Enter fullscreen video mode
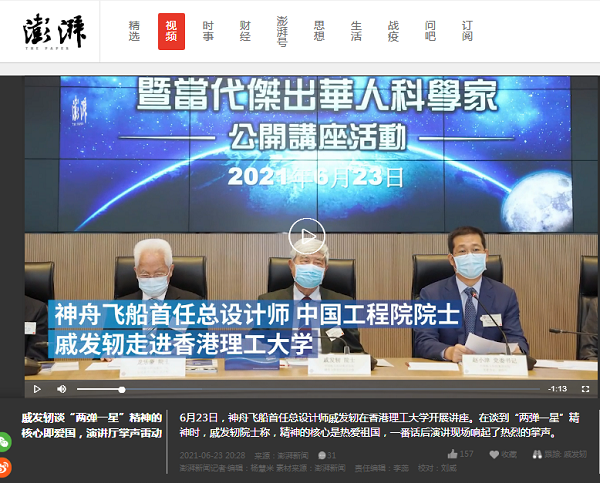 tap(585, 389)
